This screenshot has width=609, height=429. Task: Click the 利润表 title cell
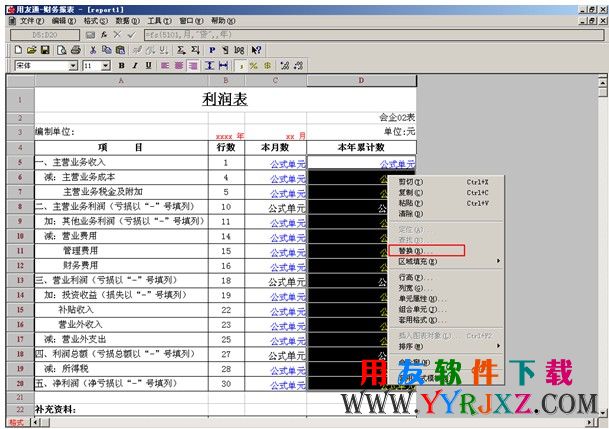[225, 99]
